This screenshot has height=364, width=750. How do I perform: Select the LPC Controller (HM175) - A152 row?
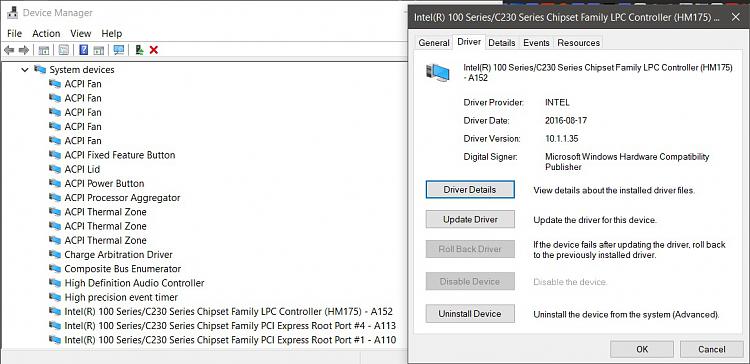click(228, 311)
